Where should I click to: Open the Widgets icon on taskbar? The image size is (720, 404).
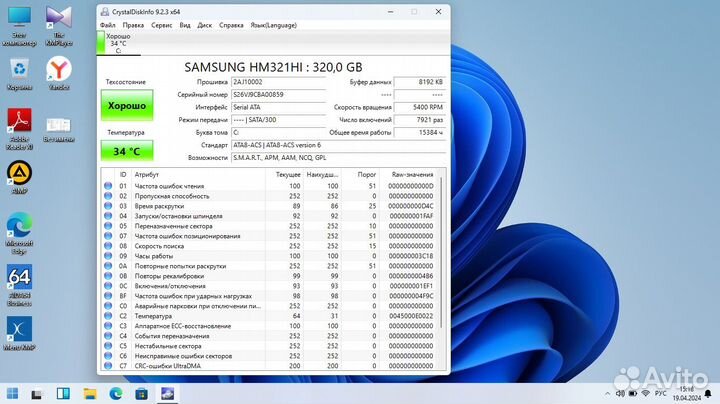coord(63,393)
